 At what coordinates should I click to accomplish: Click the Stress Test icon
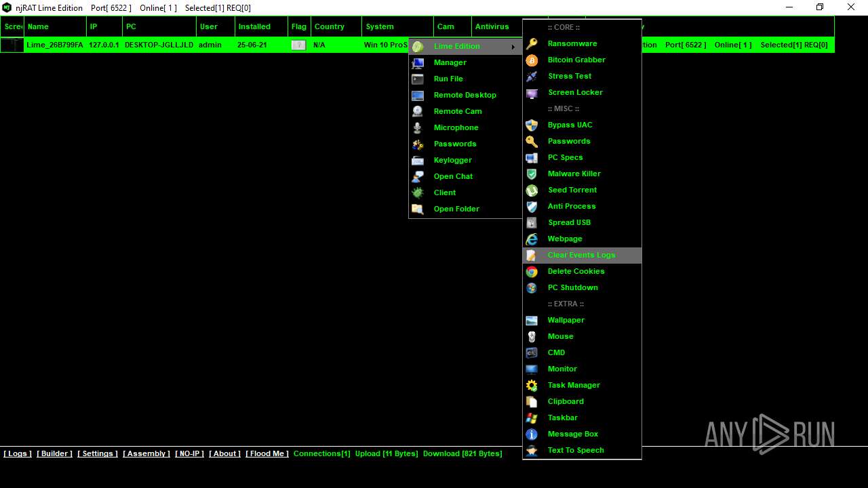(x=532, y=76)
